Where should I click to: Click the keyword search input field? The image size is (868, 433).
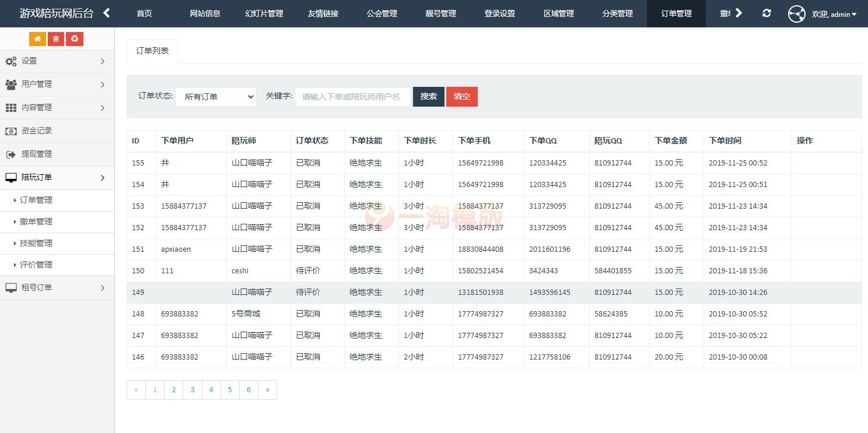tap(352, 96)
